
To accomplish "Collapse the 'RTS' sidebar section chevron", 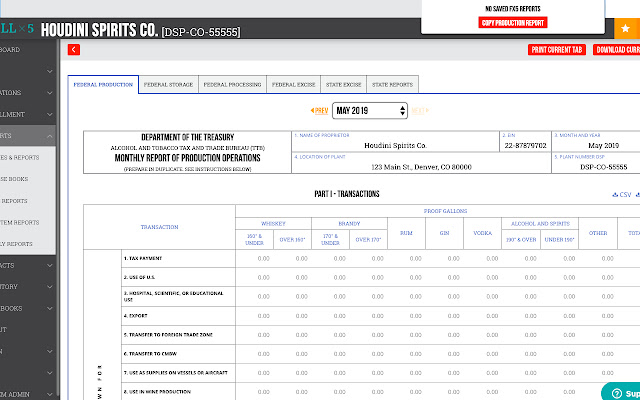I will pos(50,136).
